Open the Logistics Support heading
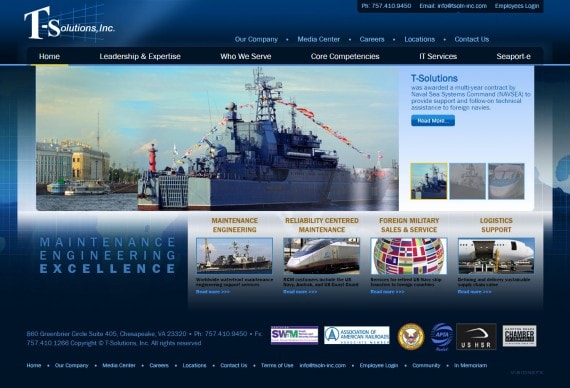The image size is (570, 388). (496, 225)
